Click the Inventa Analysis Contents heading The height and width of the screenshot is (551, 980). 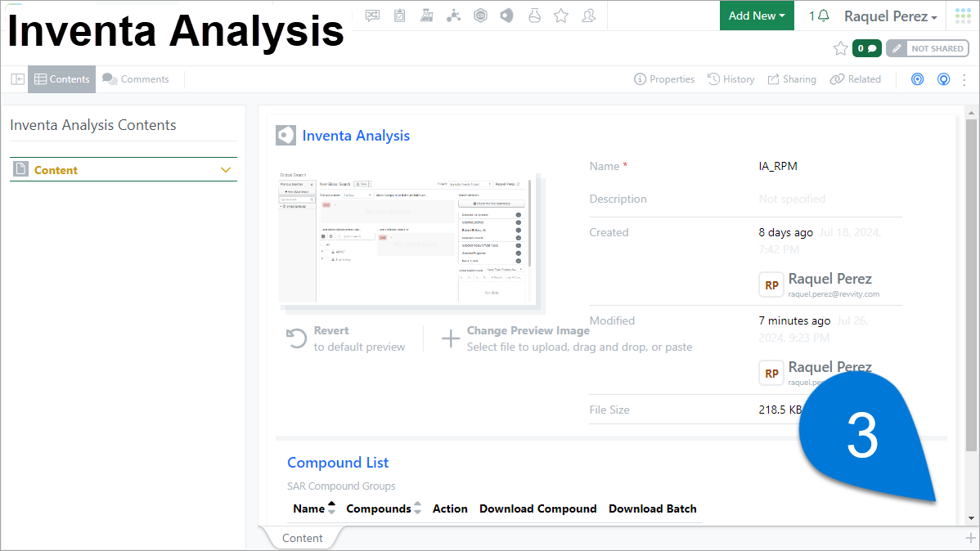point(93,125)
